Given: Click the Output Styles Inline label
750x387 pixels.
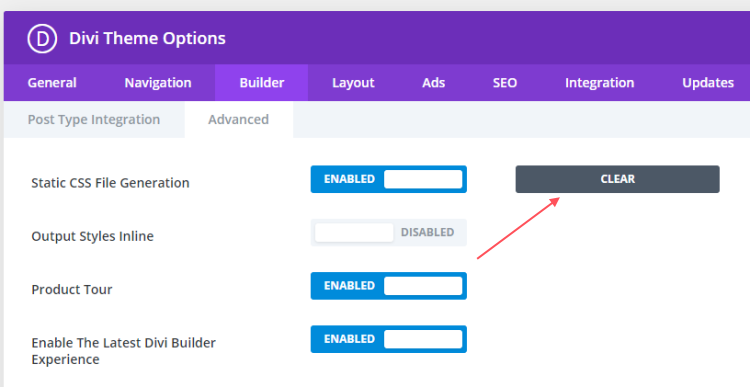Looking at the screenshot, I should point(92,236).
